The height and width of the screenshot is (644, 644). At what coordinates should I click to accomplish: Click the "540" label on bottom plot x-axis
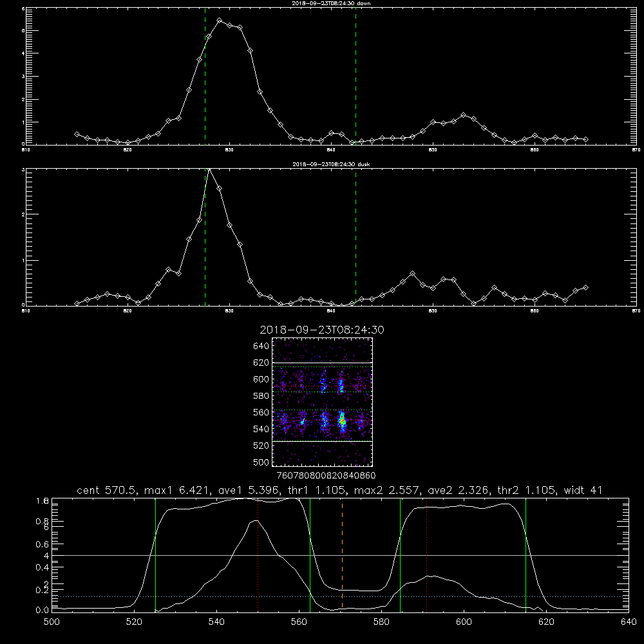(216, 622)
